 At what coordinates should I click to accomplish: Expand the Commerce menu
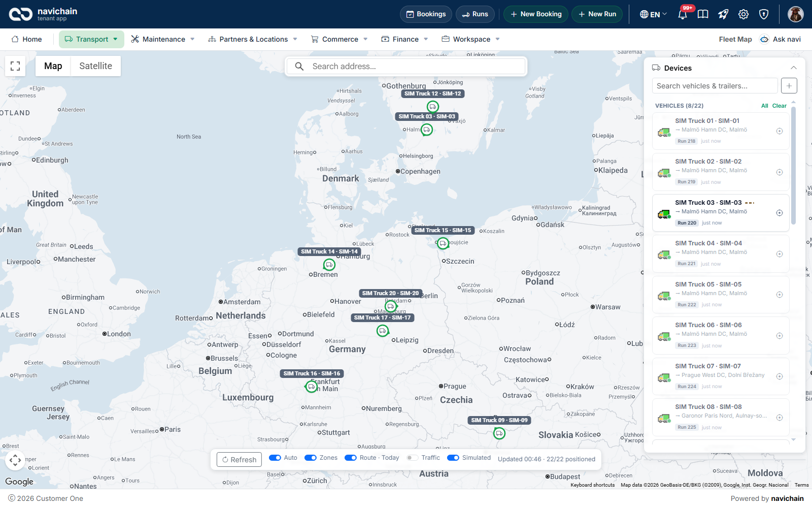click(x=340, y=39)
